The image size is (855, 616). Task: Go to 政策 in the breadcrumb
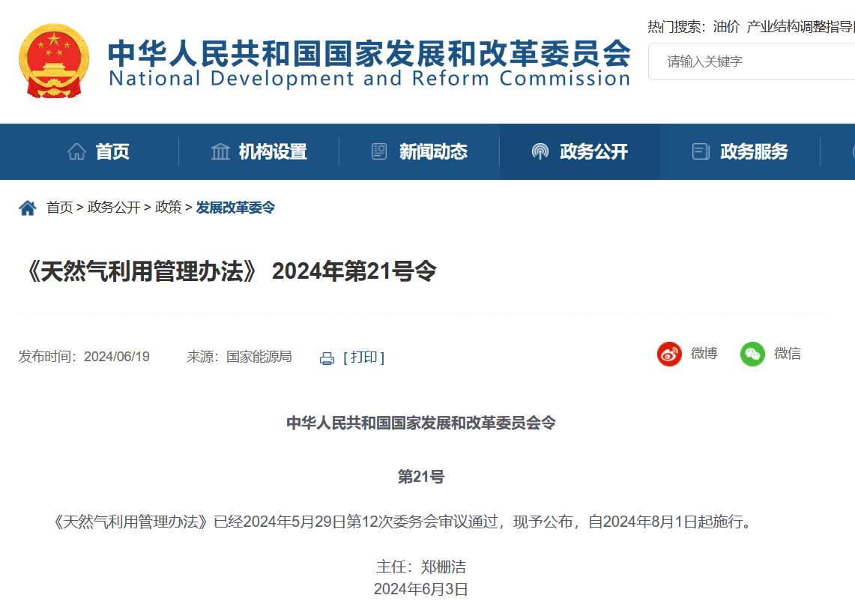pyautogui.click(x=168, y=208)
